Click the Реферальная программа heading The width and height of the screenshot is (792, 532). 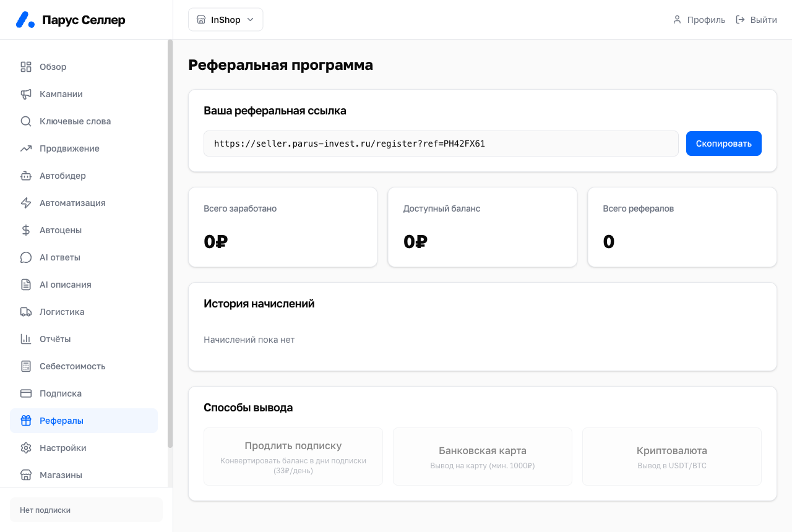click(x=280, y=65)
